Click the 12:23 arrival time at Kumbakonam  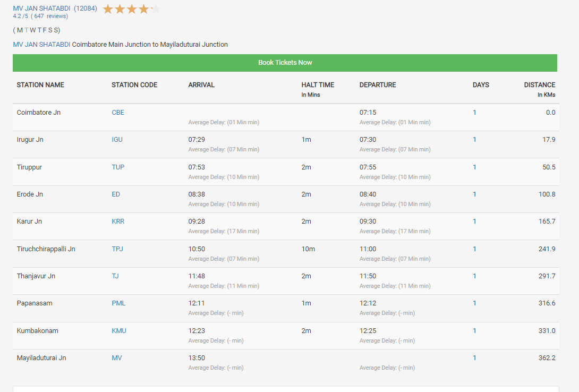[x=197, y=331]
